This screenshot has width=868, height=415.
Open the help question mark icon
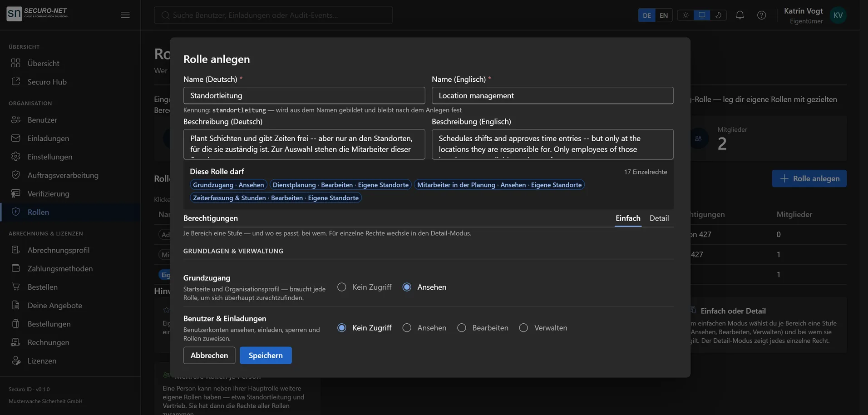pos(762,15)
